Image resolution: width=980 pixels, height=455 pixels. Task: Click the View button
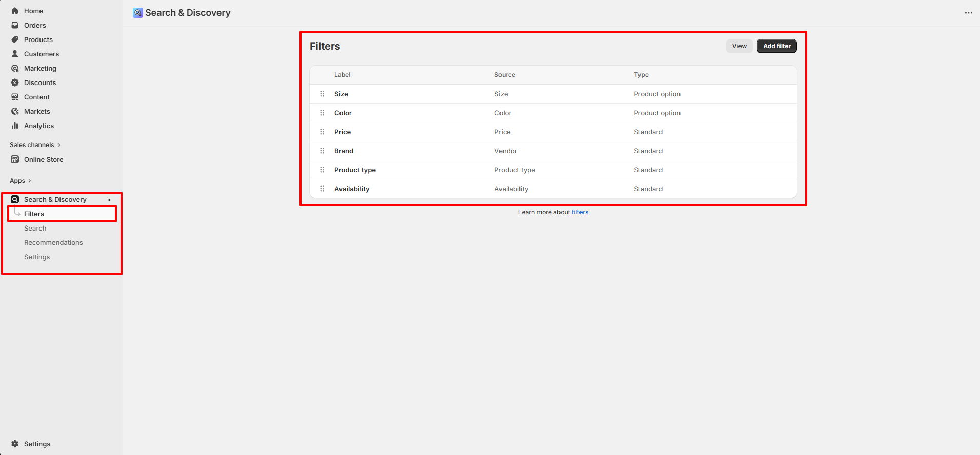point(739,46)
